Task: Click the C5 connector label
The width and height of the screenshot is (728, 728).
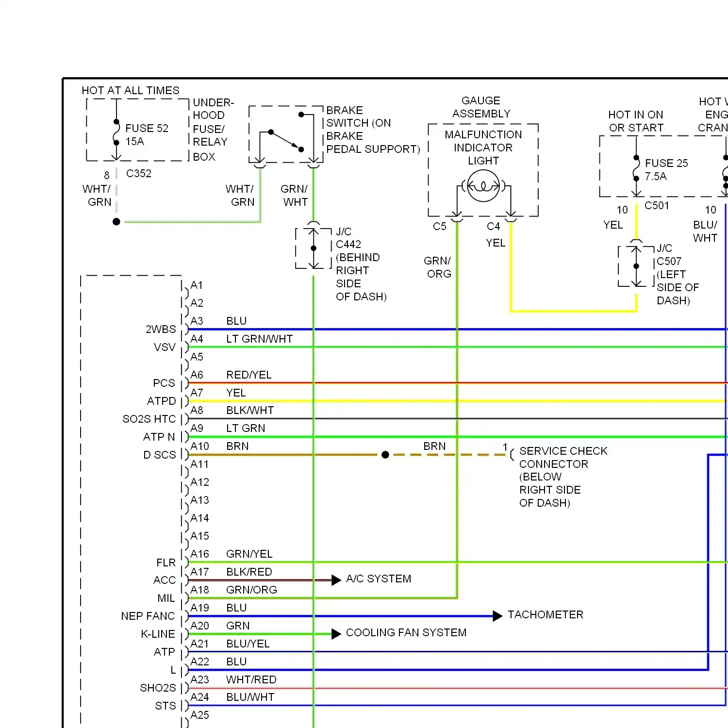Action: [440, 226]
